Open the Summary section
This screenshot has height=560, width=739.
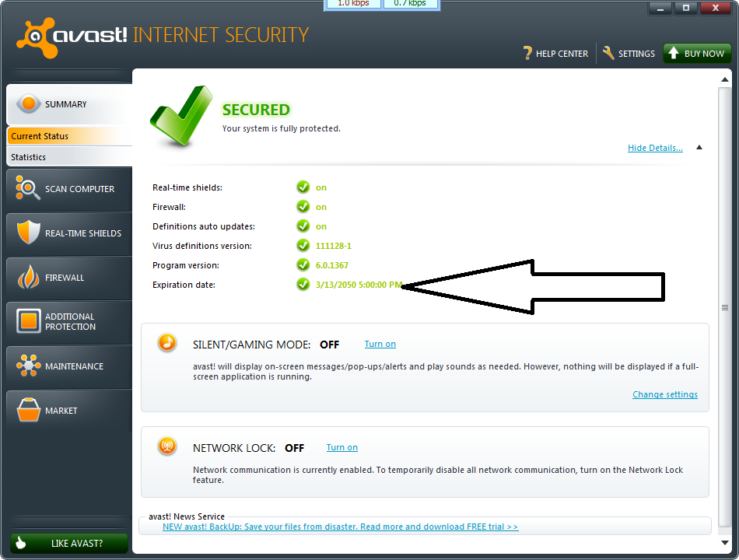tap(69, 104)
